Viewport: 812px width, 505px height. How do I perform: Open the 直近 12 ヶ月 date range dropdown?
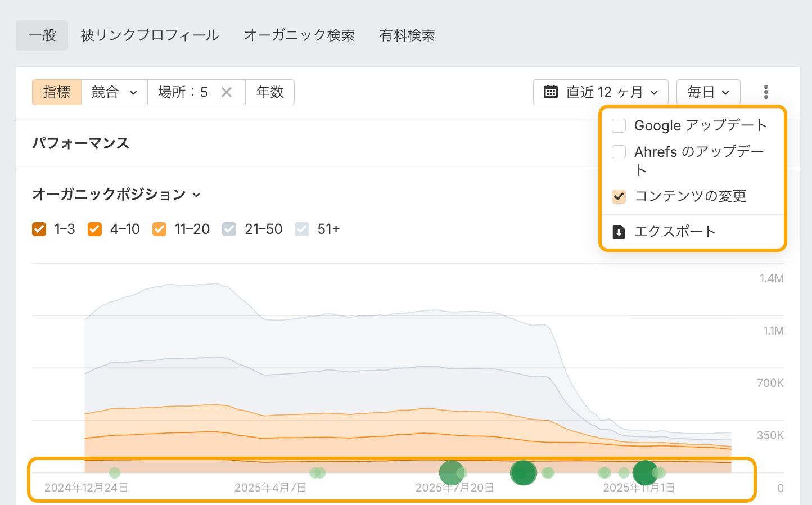[601, 92]
